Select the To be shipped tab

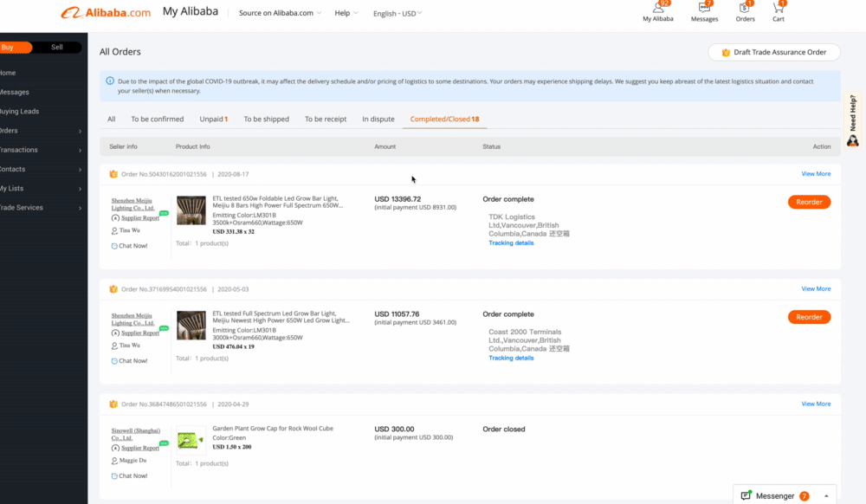pos(266,120)
